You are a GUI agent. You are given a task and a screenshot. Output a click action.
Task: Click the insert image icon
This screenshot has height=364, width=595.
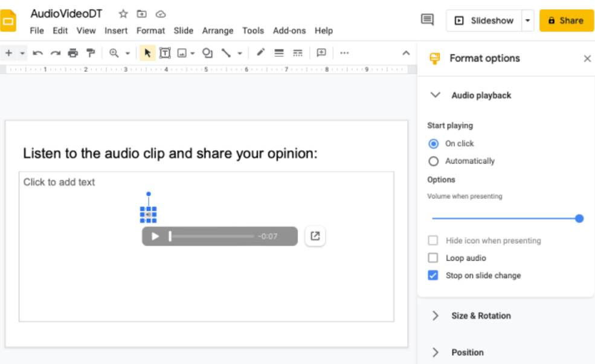pyautogui.click(x=182, y=53)
